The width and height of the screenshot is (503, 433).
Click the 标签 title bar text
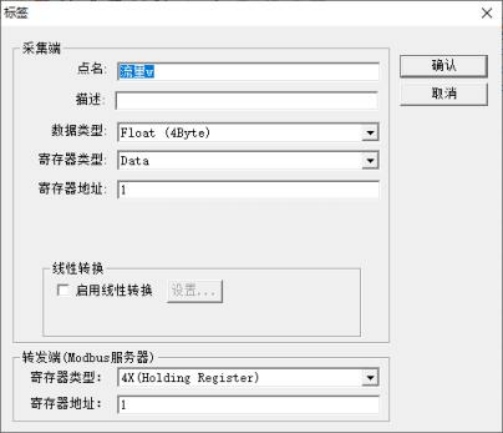pyautogui.click(x=16, y=13)
